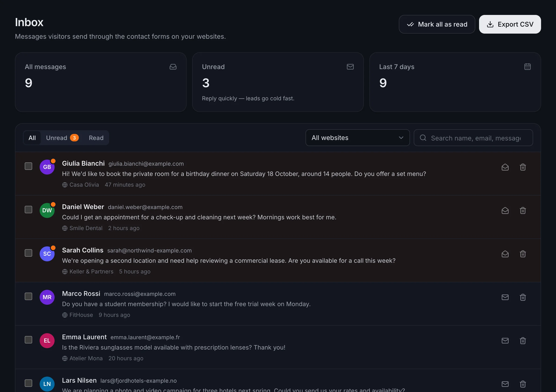Screen dimensions: 556x392
Task: Click the '20 hours ago' timestamp
Action: pos(126,358)
